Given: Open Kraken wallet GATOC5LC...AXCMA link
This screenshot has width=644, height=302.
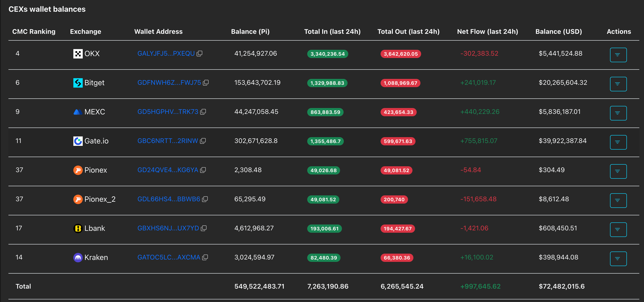Looking at the screenshot, I should click(169, 257).
